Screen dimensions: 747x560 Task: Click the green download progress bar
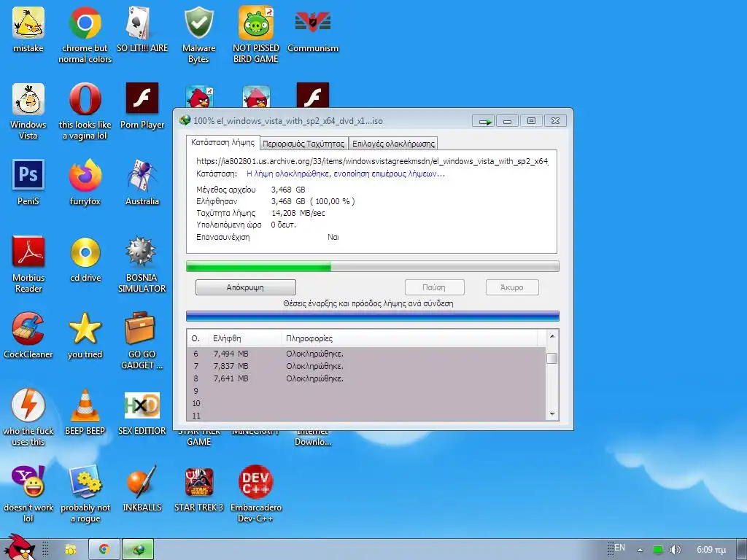[x=373, y=266]
